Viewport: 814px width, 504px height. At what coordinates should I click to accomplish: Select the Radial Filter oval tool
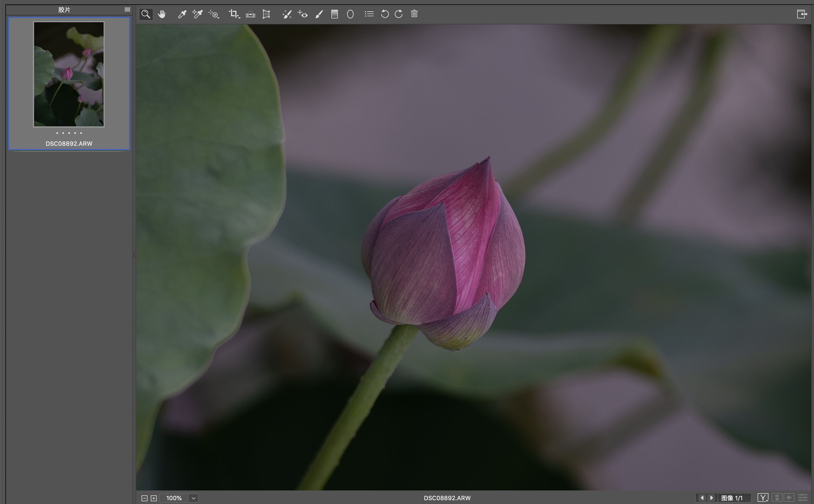(350, 14)
